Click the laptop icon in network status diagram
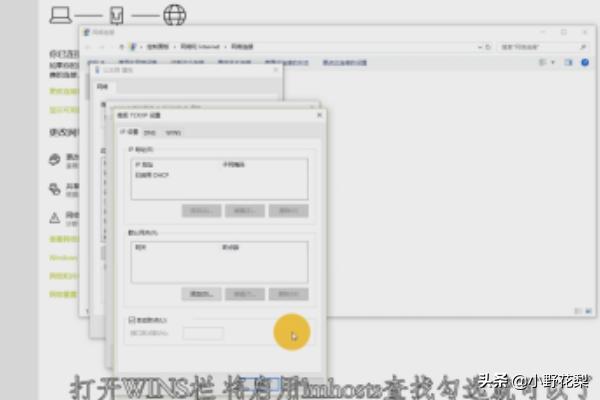 pyautogui.click(x=60, y=16)
